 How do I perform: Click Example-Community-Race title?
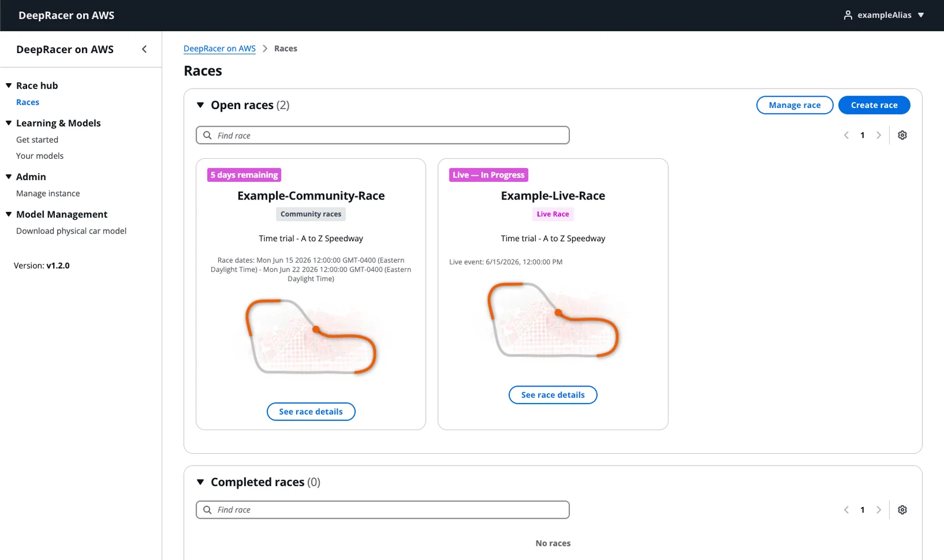[x=311, y=196]
